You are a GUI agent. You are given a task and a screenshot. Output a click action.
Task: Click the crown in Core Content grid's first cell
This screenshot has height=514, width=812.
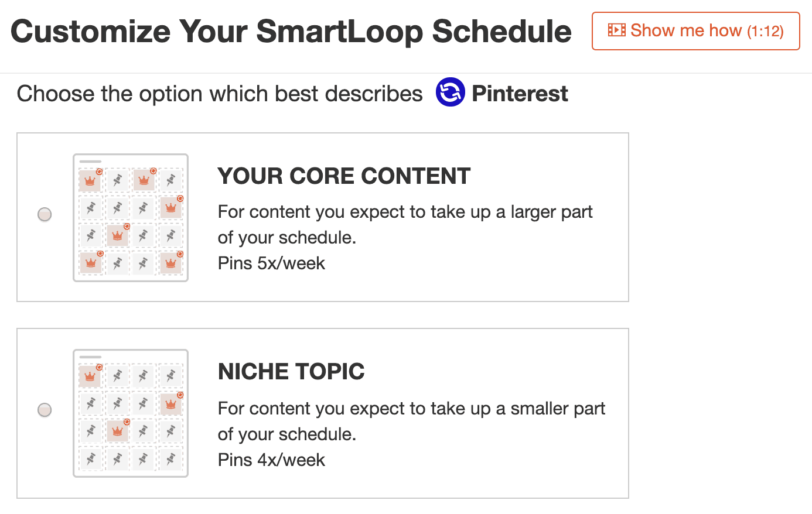click(90, 181)
